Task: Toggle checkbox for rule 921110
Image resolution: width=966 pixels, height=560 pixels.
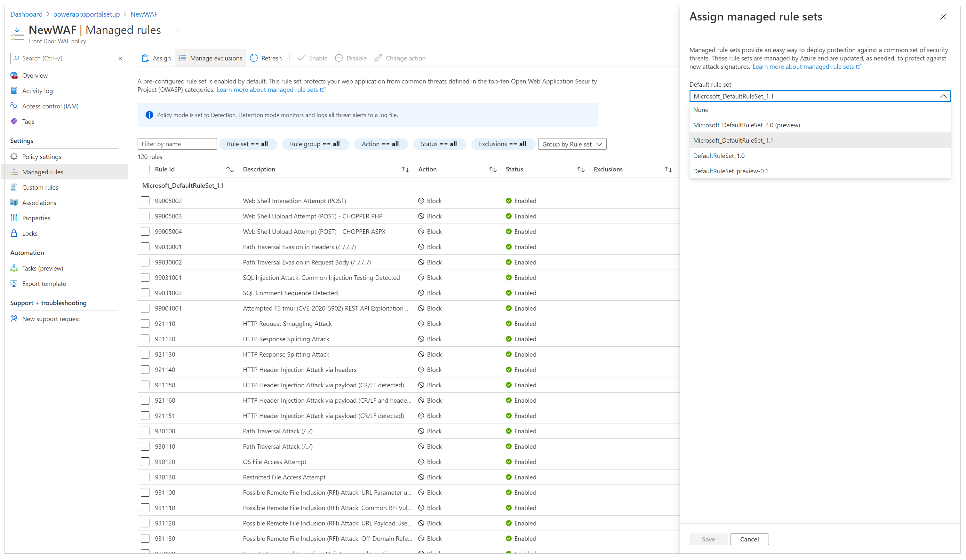Action: tap(146, 323)
